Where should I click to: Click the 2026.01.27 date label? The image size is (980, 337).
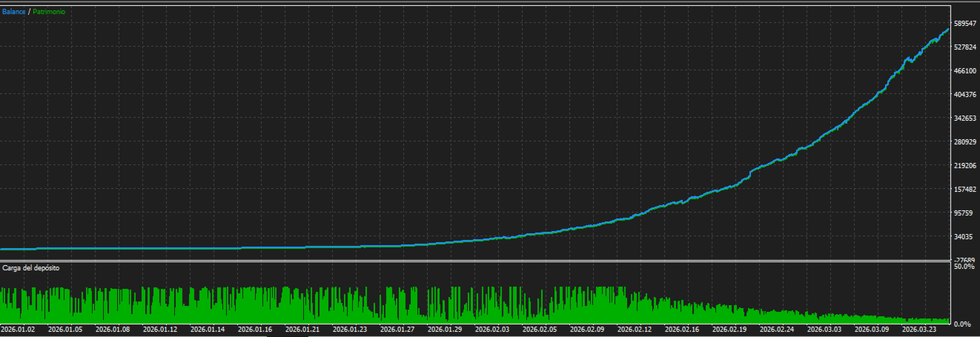[x=397, y=329]
